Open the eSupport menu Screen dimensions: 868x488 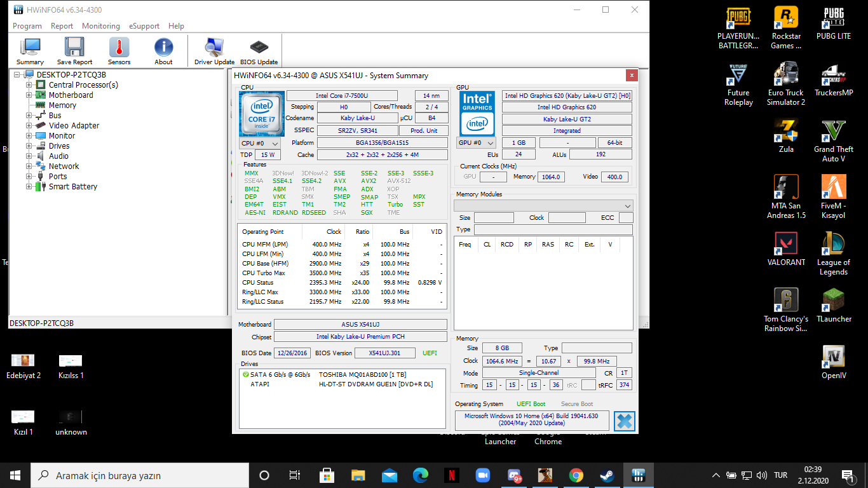pyautogui.click(x=144, y=26)
